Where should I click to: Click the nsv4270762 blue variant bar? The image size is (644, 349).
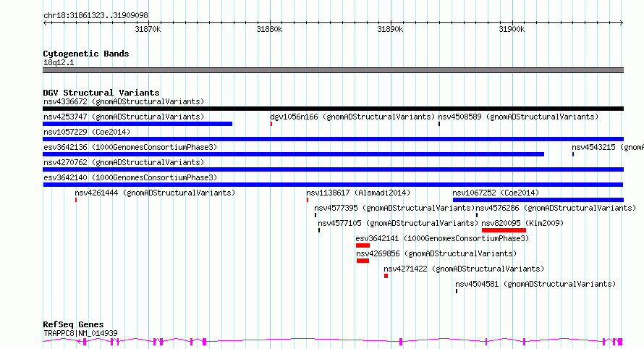(333, 169)
